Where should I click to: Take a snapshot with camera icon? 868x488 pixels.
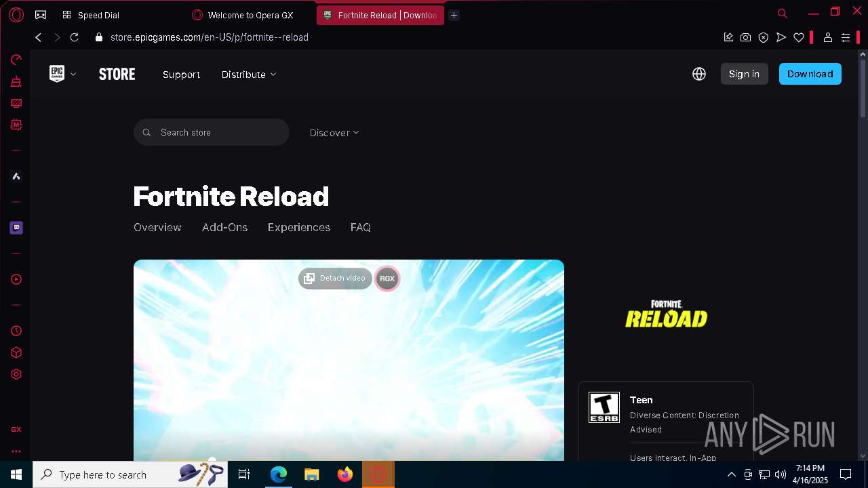[746, 37]
